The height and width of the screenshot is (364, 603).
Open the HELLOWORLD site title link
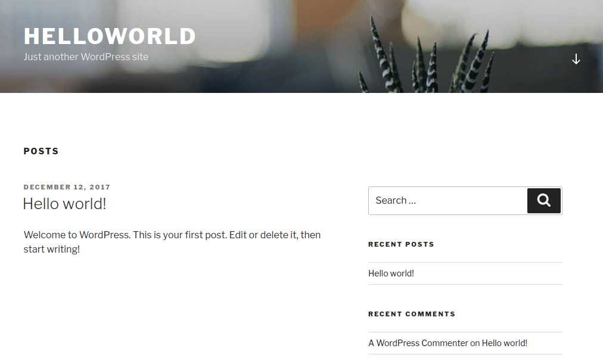click(x=110, y=36)
